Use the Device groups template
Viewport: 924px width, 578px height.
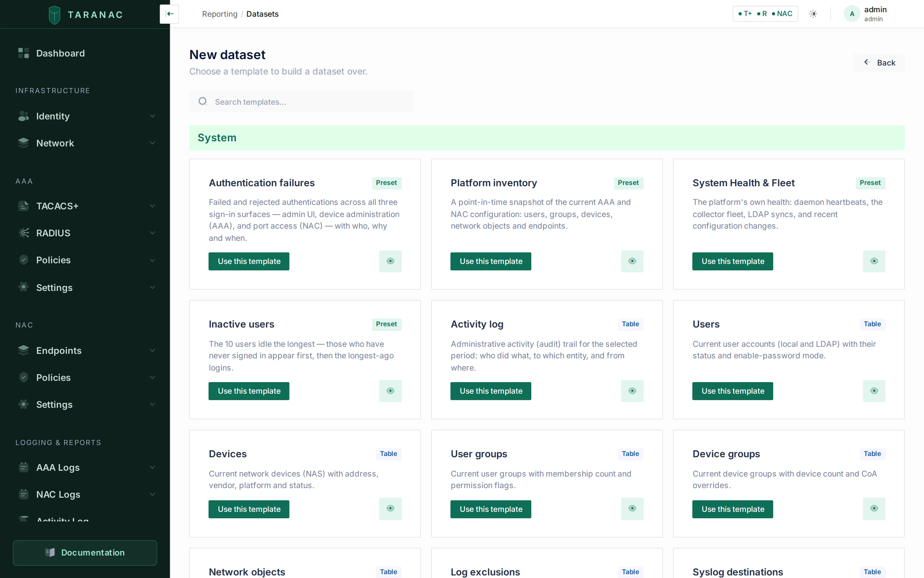click(x=733, y=509)
